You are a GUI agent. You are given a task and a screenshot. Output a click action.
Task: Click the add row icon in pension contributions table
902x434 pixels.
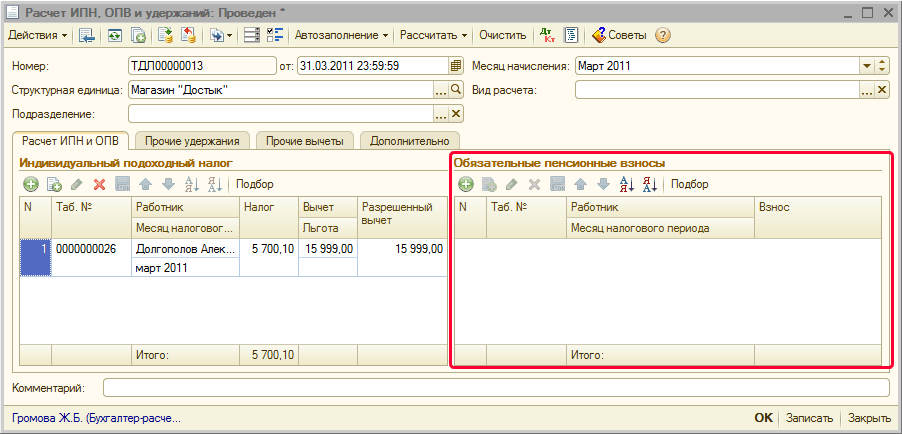pyautogui.click(x=466, y=184)
